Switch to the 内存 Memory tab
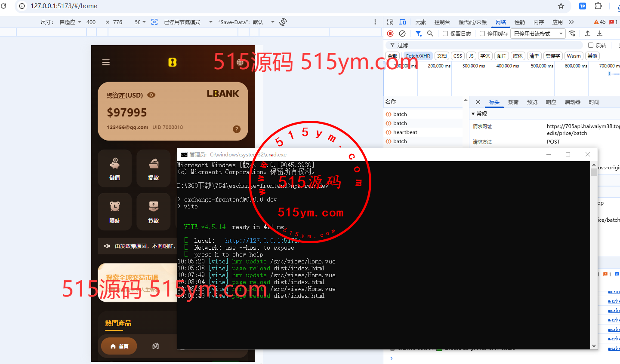Viewport: 620px width, 364px height. point(539,22)
